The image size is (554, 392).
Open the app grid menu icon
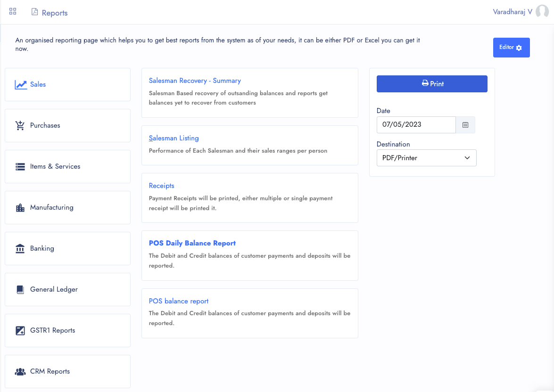13,11
